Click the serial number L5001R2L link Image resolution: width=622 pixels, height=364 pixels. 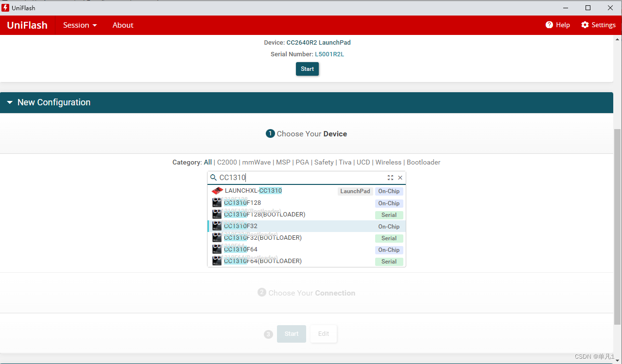point(329,54)
